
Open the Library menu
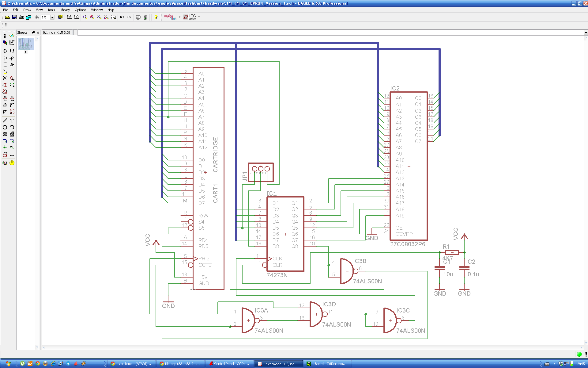[x=65, y=10]
